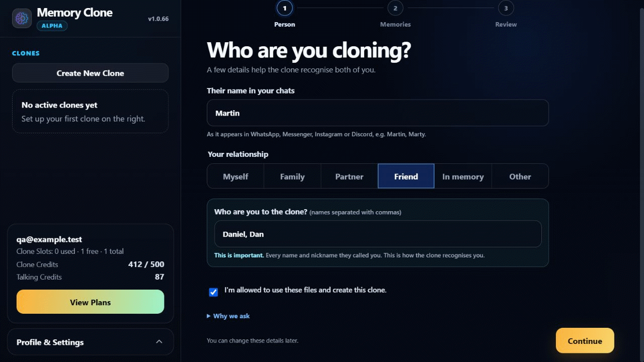
Task: Jump to step 2 Memories circle
Action: tap(395, 8)
